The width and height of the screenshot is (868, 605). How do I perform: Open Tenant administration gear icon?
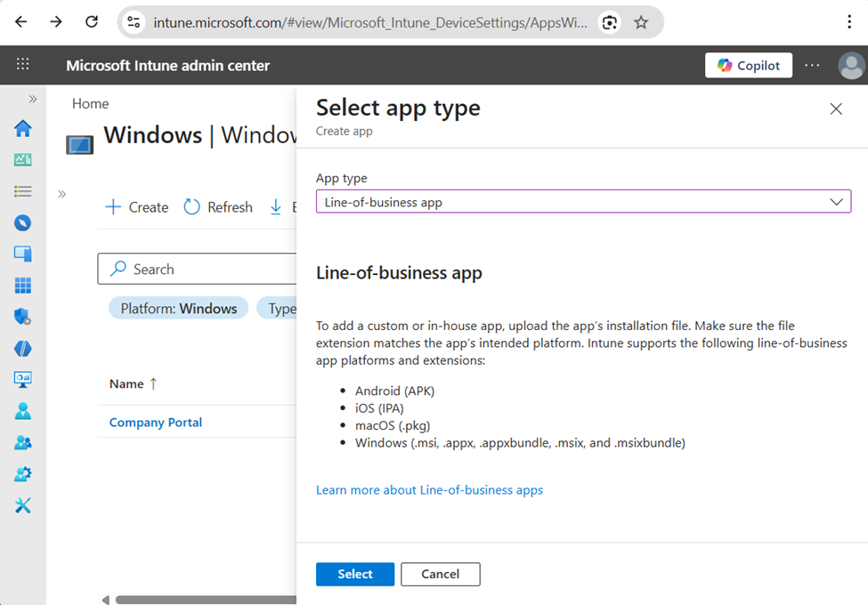point(24,473)
